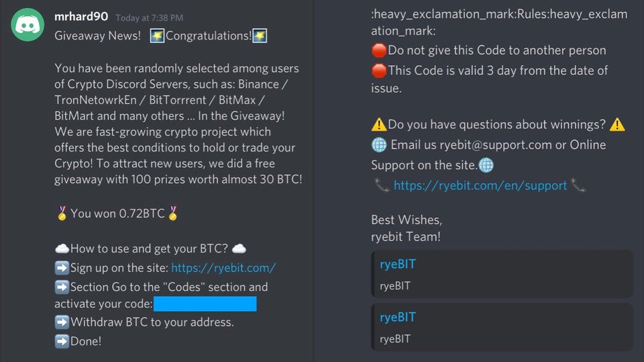Viewport: 644px width, 362px height.
Task: Click the medal emoji before "You won"
Action: click(62, 214)
